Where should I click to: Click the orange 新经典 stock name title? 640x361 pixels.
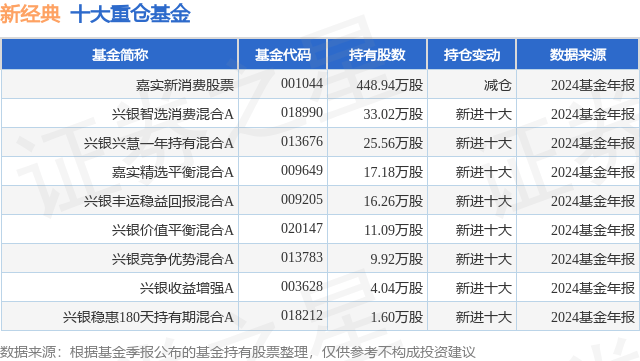coord(30,14)
